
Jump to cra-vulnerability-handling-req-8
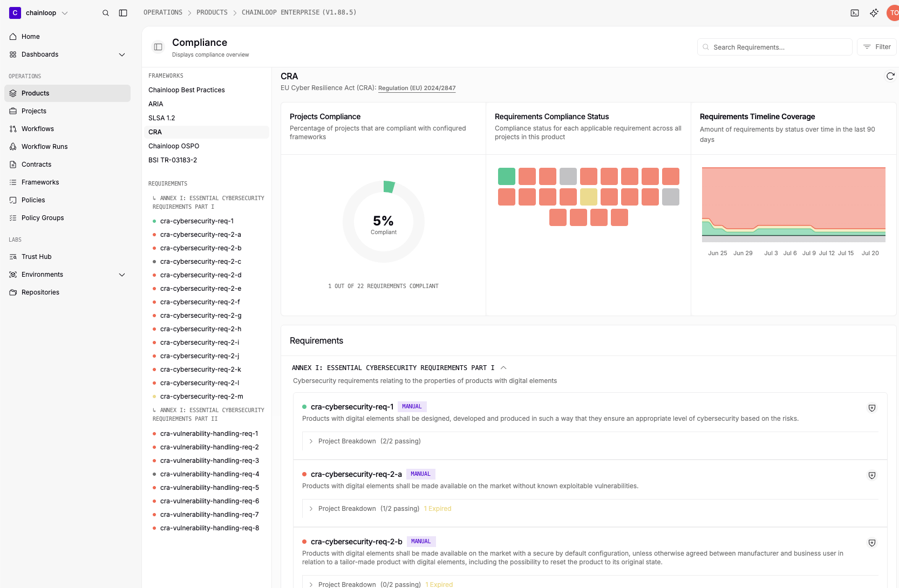click(x=209, y=528)
